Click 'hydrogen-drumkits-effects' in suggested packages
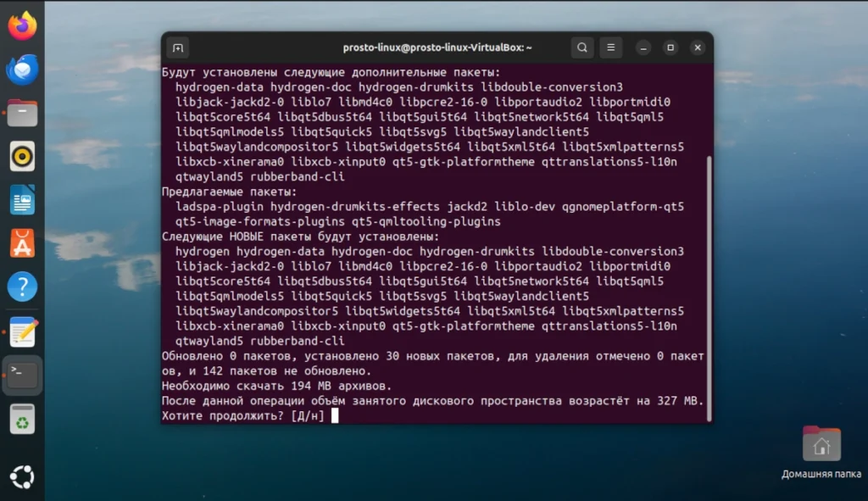Image resolution: width=868 pixels, height=501 pixels. click(355, 207)
